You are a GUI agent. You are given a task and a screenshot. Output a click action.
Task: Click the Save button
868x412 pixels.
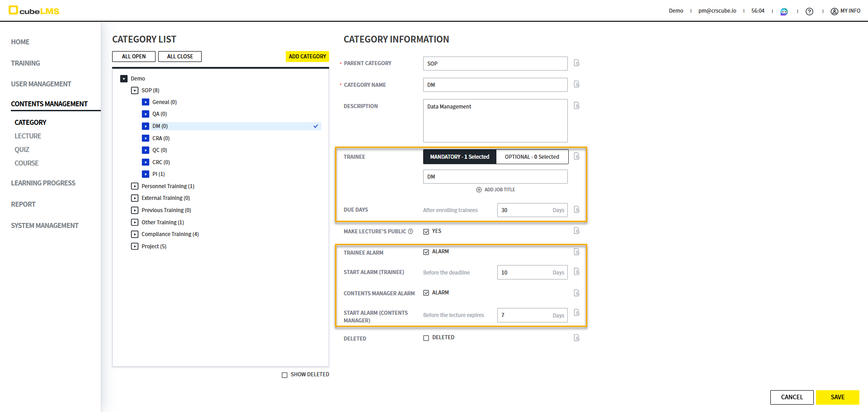pos(837,397)
